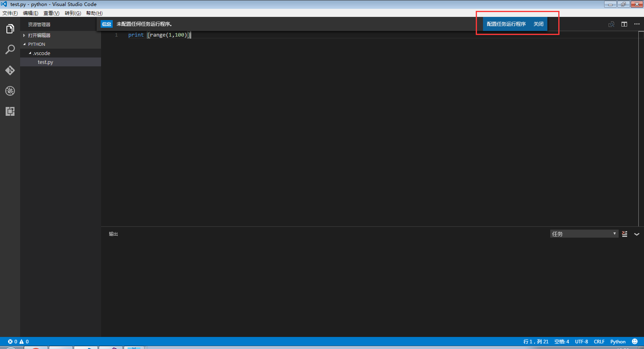644x349 pixels.
Task: Open the File menu
Action: tap(10, 13)
